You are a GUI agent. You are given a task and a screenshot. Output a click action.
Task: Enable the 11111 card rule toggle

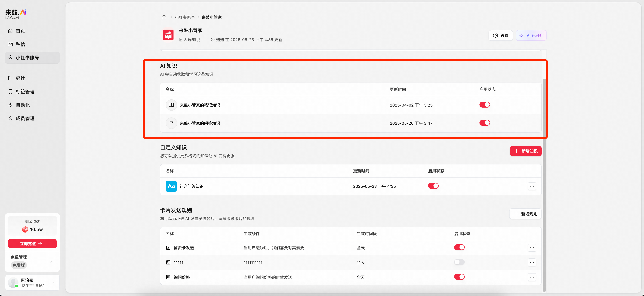459,262
